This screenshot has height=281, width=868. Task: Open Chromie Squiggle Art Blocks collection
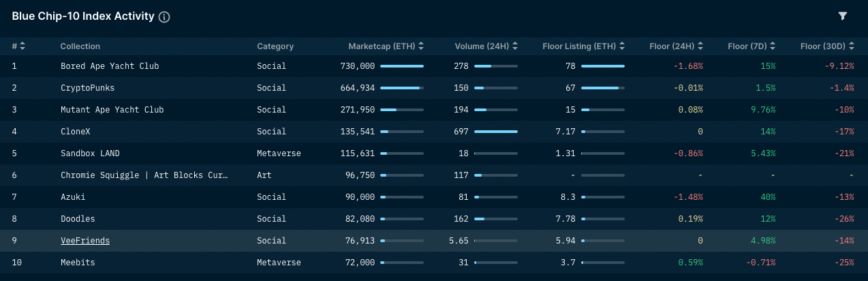click(x=144, y=175)
